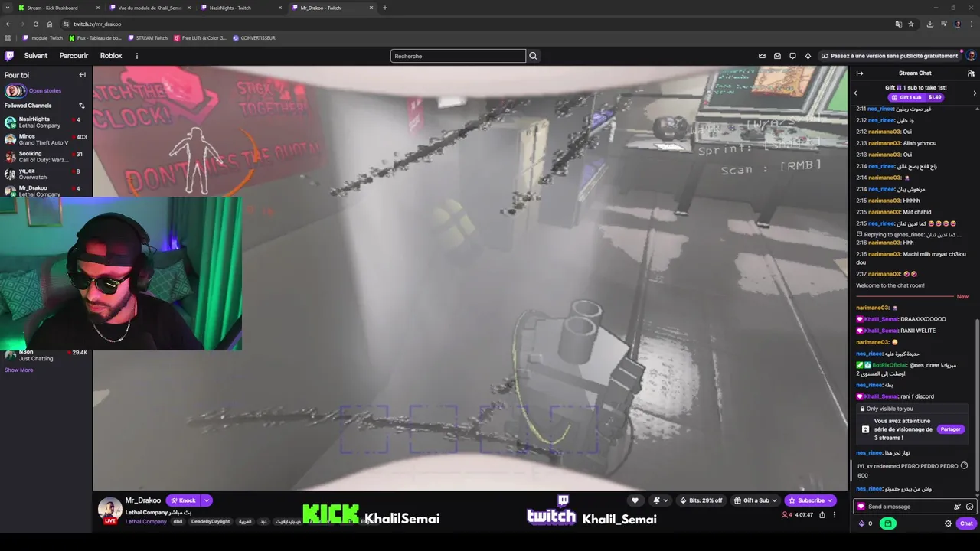Viewport: 980px width, 551px height.
Task: Sort followed channels with the arrows icon
Action: (82, 106)
